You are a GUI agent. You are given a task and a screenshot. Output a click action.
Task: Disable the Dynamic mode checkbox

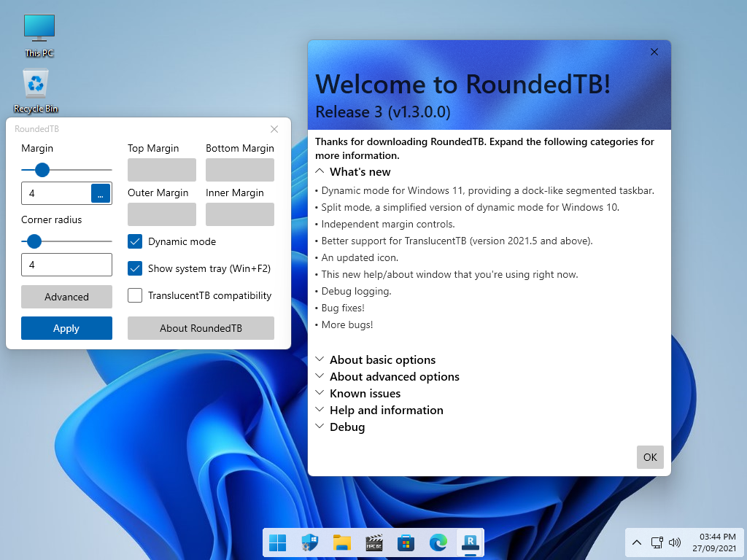pos(135,241)
